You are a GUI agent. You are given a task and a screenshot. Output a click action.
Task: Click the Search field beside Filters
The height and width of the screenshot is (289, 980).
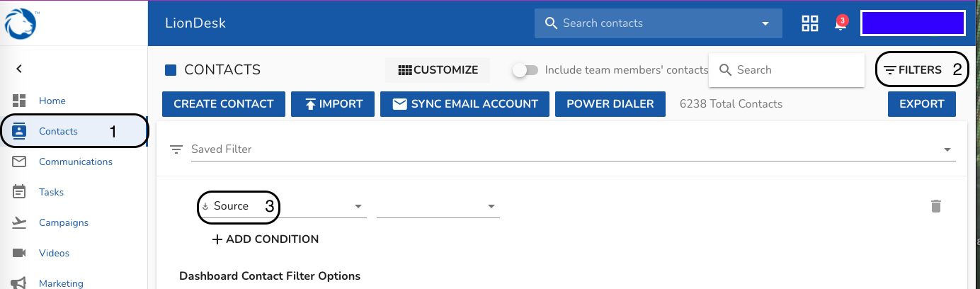[793, 70]
